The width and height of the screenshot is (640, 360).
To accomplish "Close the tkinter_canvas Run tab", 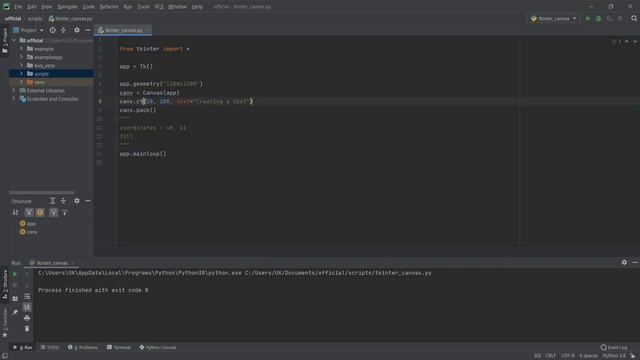I will [x=72, y=263].
